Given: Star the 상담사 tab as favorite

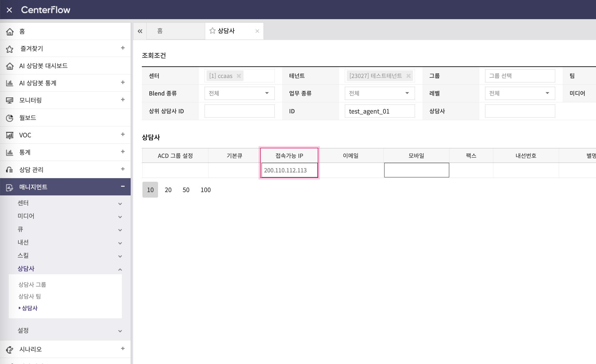Looking at the screenshot, I should point(212,31).
